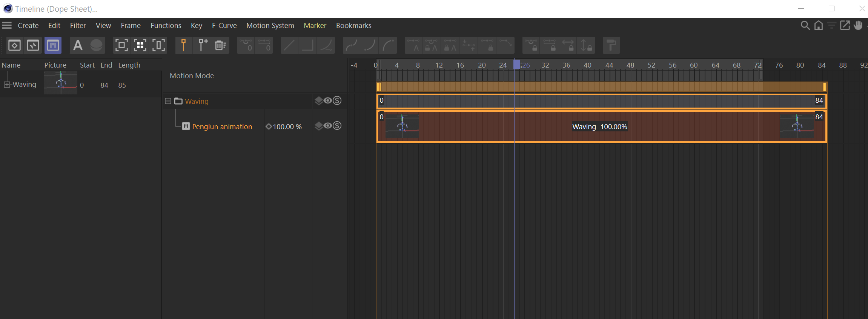The height and width of the screenshot is (319, 868).
Task: Click the 100.00 % strength value field
Action: (x=287, y=127)
